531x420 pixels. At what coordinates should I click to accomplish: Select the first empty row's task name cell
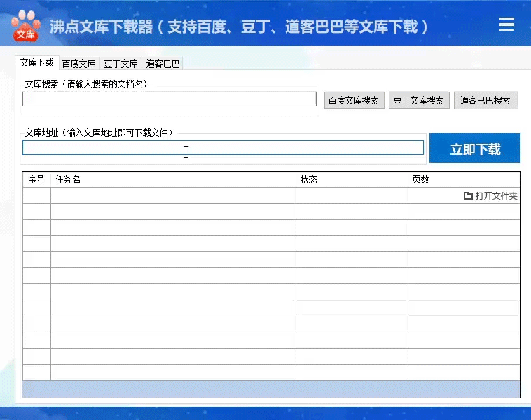pyautogui.click(x=173, y=195)
